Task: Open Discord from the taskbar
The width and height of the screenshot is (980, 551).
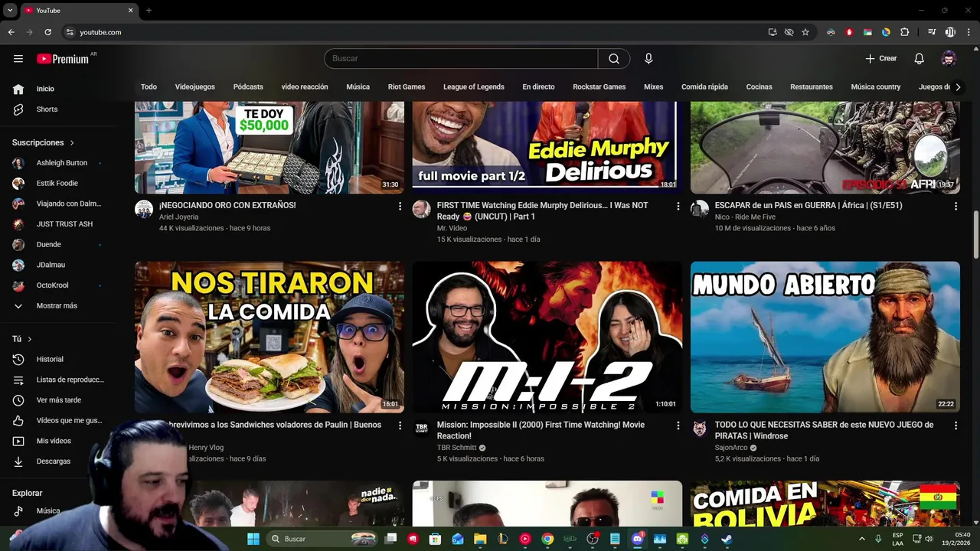Action: pos(637,539)
